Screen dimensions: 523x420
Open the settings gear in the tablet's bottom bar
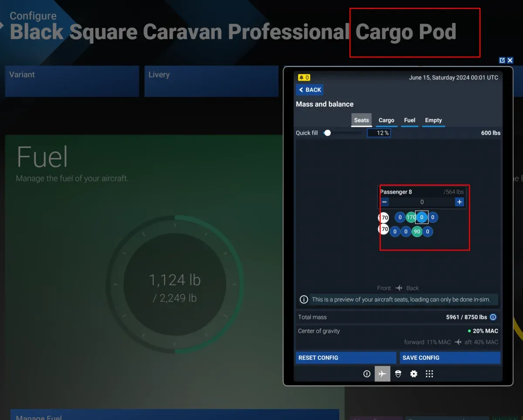point(414,374)
